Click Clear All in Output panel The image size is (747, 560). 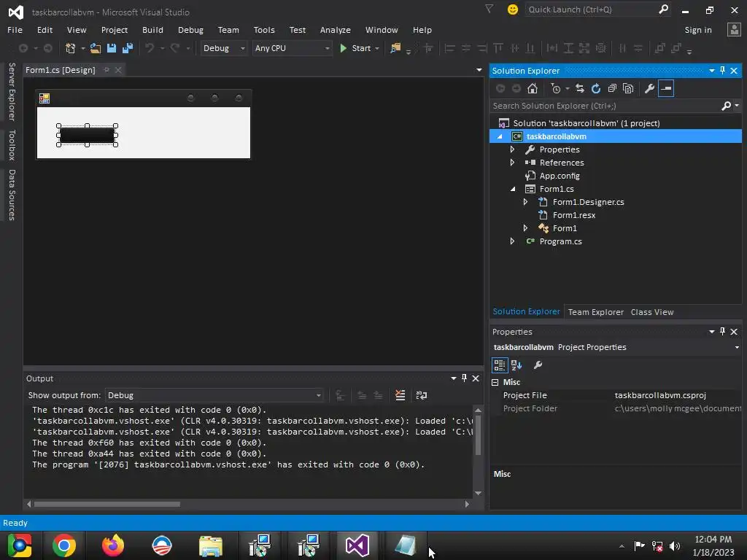point(400,395)
